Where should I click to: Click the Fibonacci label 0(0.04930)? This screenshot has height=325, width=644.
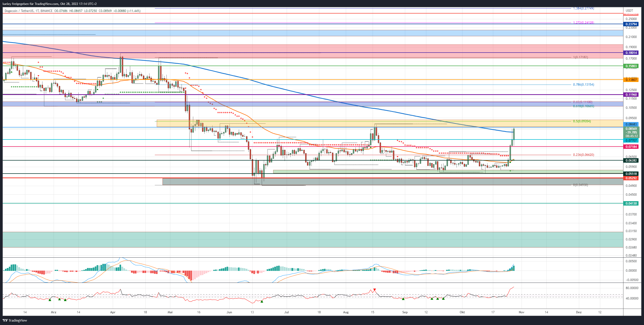(580, 185)
